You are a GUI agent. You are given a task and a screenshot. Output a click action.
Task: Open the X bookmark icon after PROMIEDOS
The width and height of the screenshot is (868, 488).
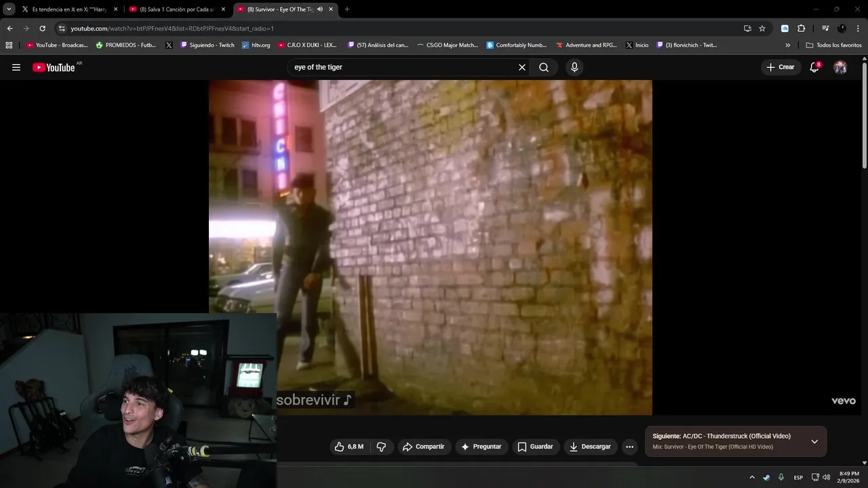[169, 45]
